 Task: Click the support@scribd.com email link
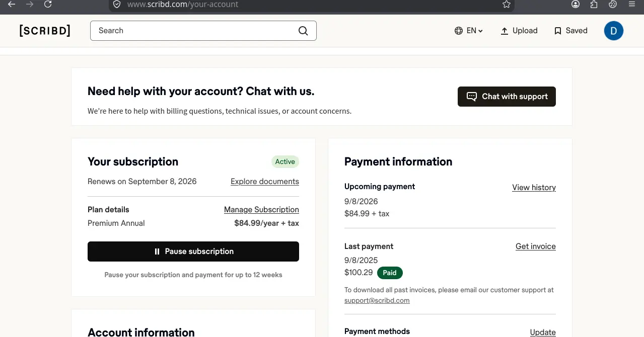coord(377,301)
